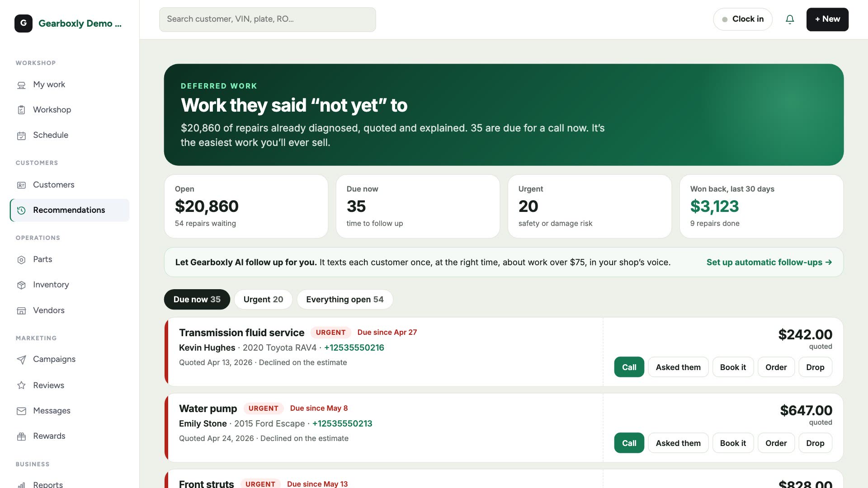868x488 pixels.
Task: Click the Messages envelope icon
Action: pyautogui.click(x=21, y=411)
